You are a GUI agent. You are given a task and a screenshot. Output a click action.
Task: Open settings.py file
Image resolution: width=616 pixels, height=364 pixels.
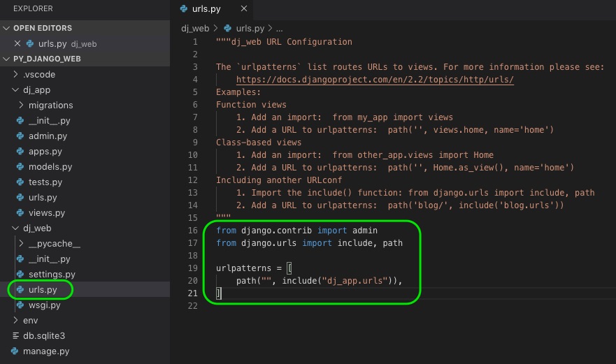[52, 274]
